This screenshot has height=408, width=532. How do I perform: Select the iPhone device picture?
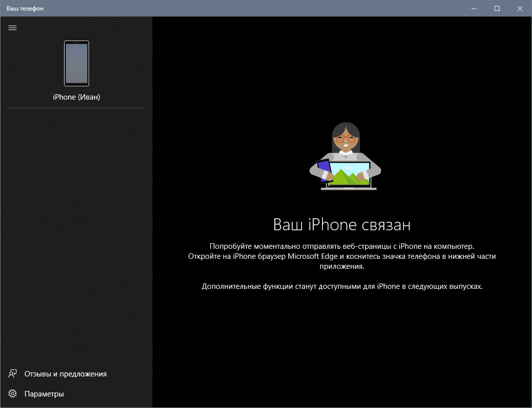pos(76,64)
